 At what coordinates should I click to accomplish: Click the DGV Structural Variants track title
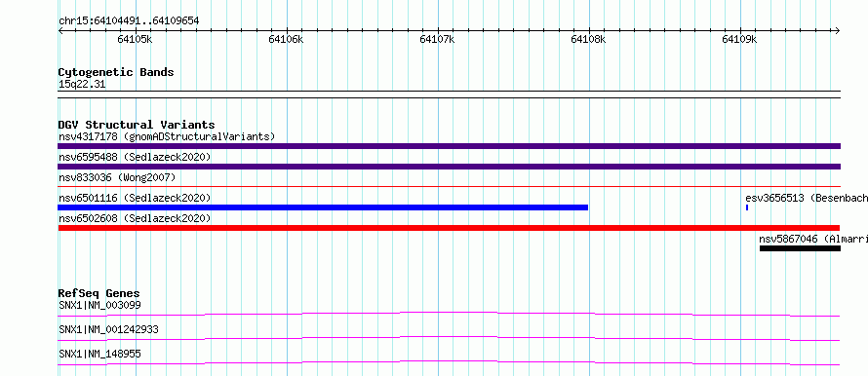pyautogui.click(x=137, y=125)
